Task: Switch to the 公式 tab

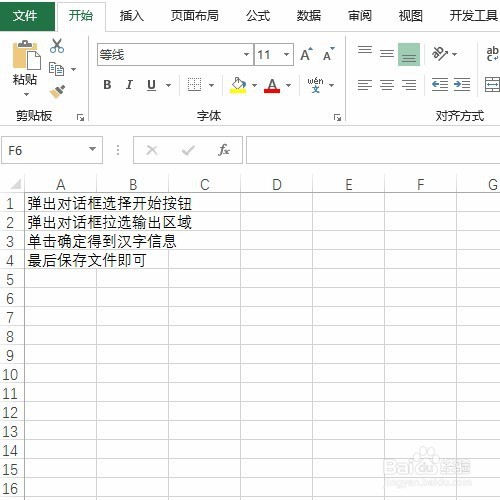Action: point(258,15)
